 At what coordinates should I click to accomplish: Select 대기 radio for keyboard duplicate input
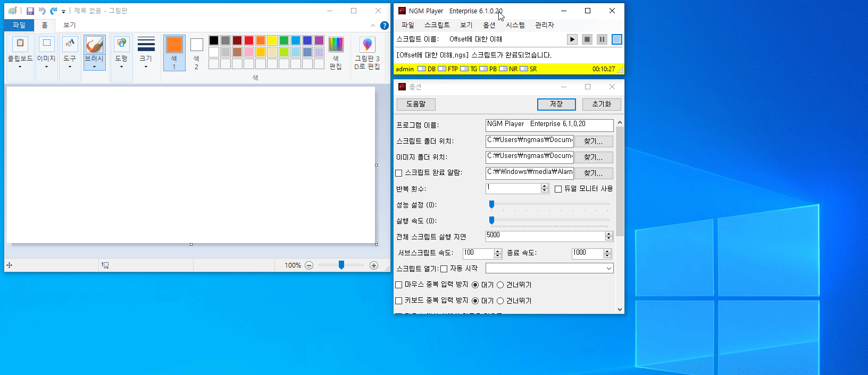(475, 301)
